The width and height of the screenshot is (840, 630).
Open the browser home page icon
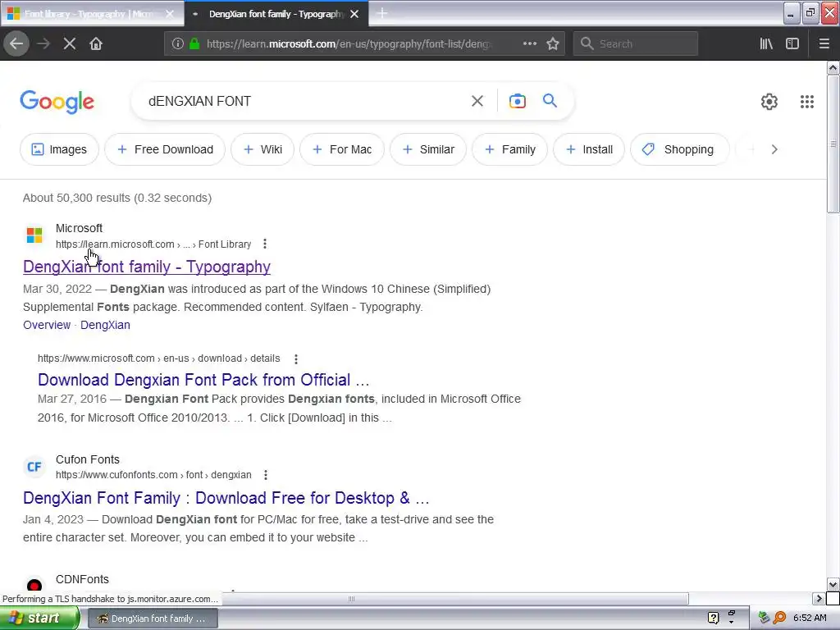click(x=96, y=43)
